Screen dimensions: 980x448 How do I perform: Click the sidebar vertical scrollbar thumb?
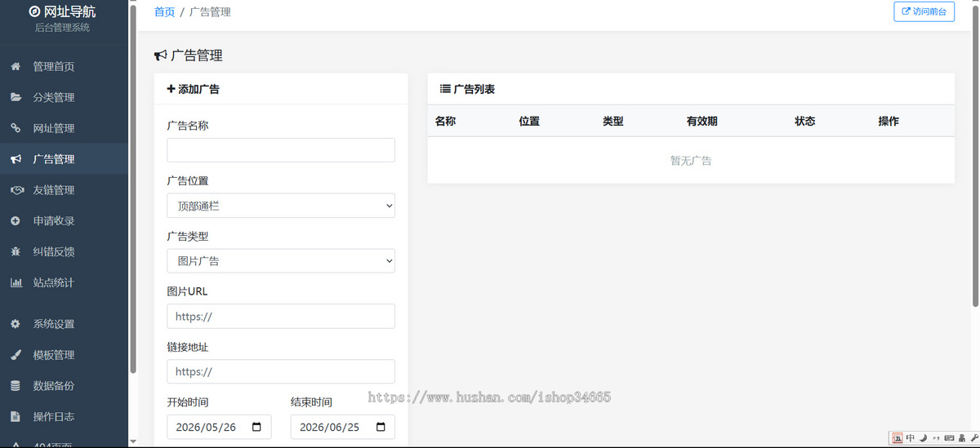click(133, 188)
